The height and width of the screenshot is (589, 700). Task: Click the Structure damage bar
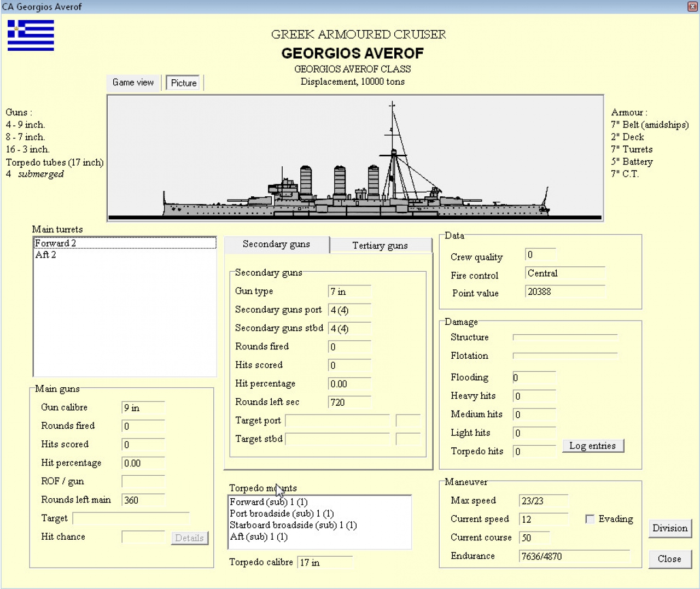point(565,337)
